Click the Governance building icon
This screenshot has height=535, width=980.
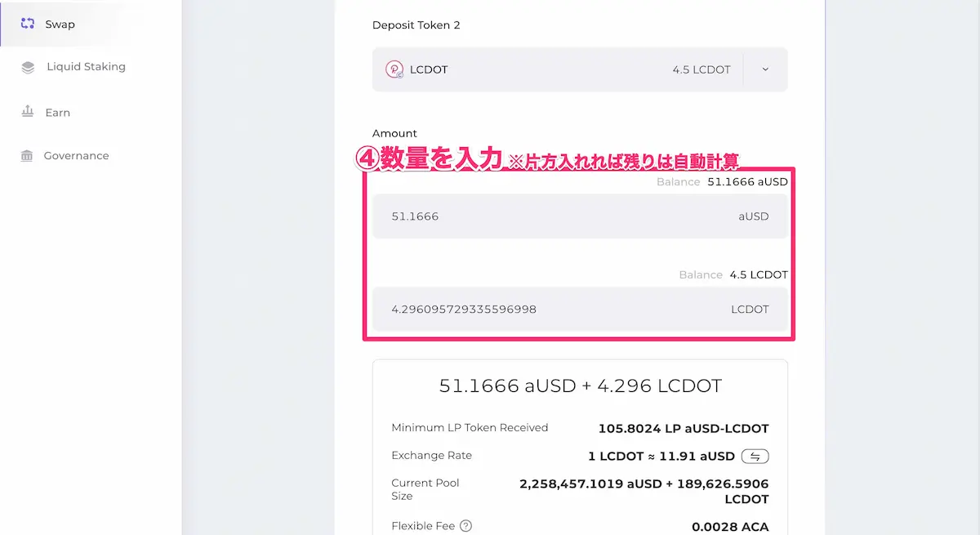27,155
